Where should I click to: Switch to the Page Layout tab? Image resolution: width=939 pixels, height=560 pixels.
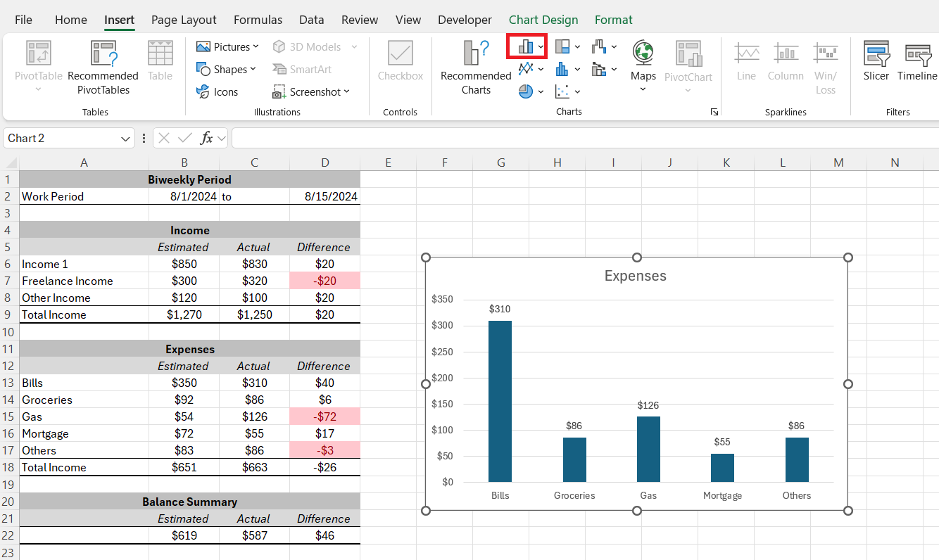(x=184, y=20)
